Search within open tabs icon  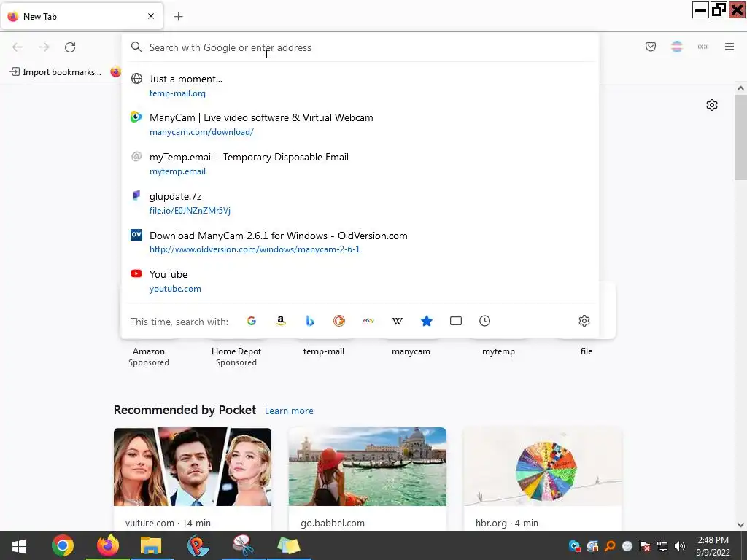[x=455, y=321]
